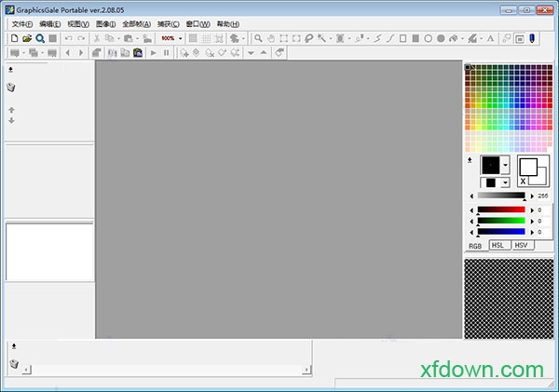Select the Hand pan tool
559x392 pixels.
271,39
